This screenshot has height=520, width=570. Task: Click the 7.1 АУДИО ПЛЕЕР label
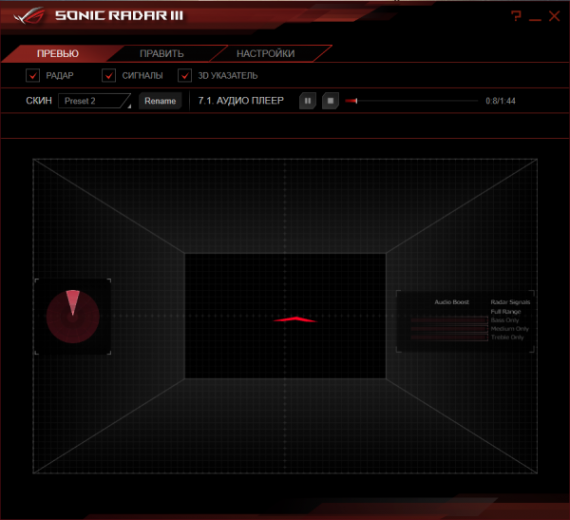click(241, 101)
